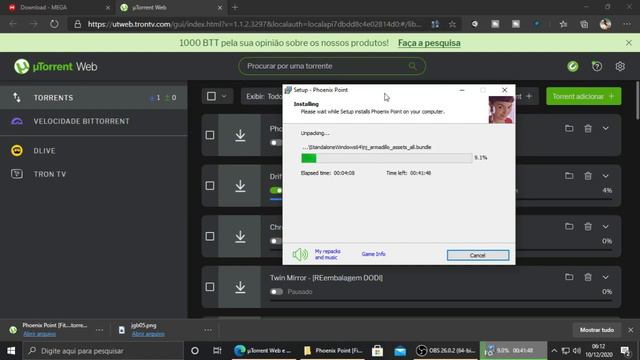Viewport: 640px width, 360px height.
Task: Click the uTorrent Web logo
Action: [x=56, y=67]
